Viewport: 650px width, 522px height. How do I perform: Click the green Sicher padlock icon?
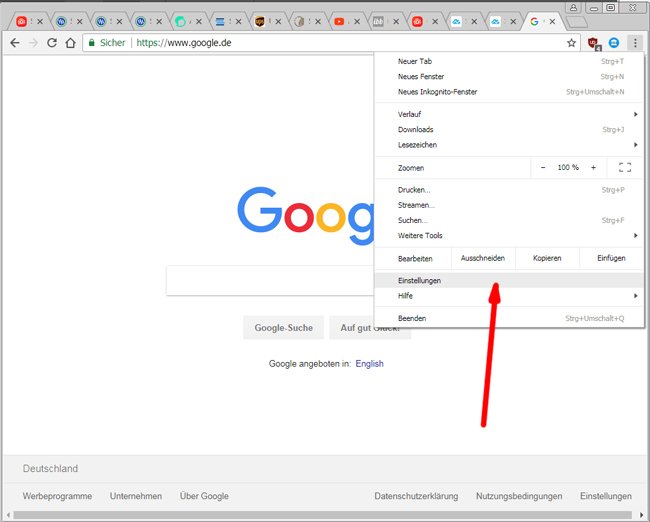pos(92,43)
